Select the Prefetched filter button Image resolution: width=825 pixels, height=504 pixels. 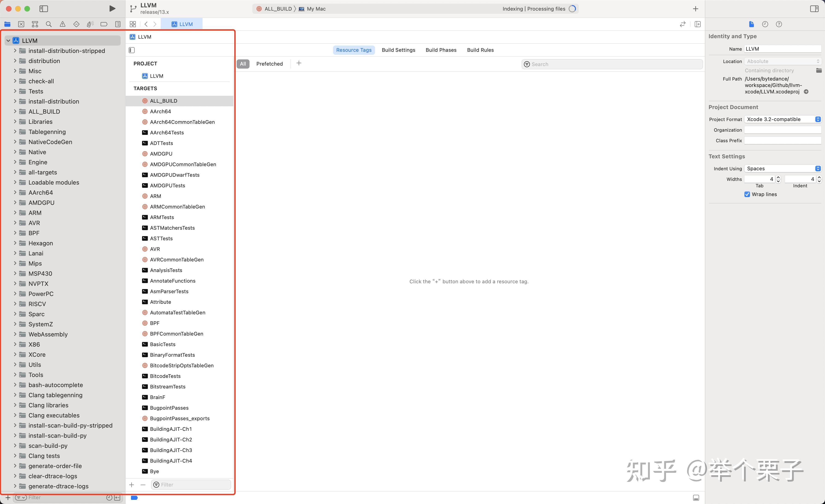coord(269,64)
